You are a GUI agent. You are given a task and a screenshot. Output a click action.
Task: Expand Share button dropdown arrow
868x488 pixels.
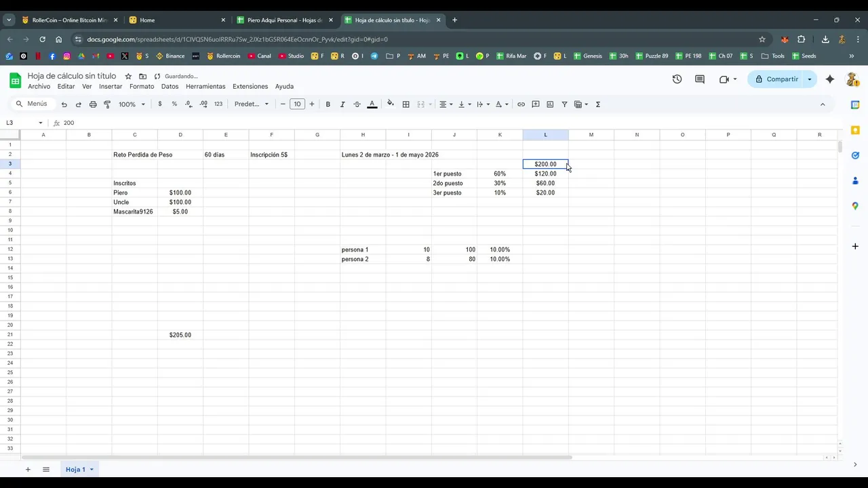click(809, 79)
